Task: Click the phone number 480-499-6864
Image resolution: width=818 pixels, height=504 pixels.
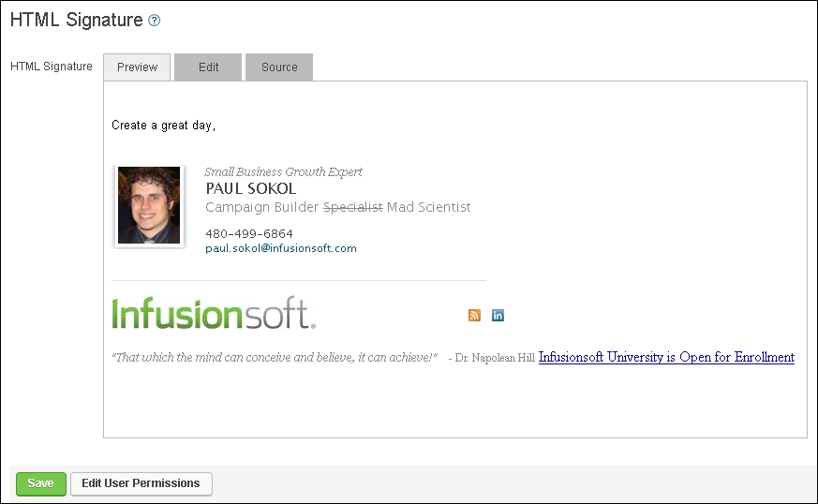Action: point(249,233)
